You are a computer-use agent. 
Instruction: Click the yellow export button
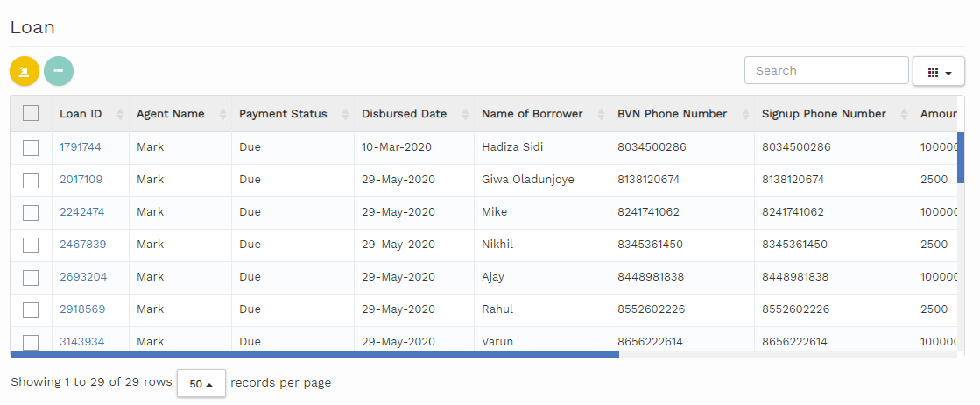pos(25,71)
